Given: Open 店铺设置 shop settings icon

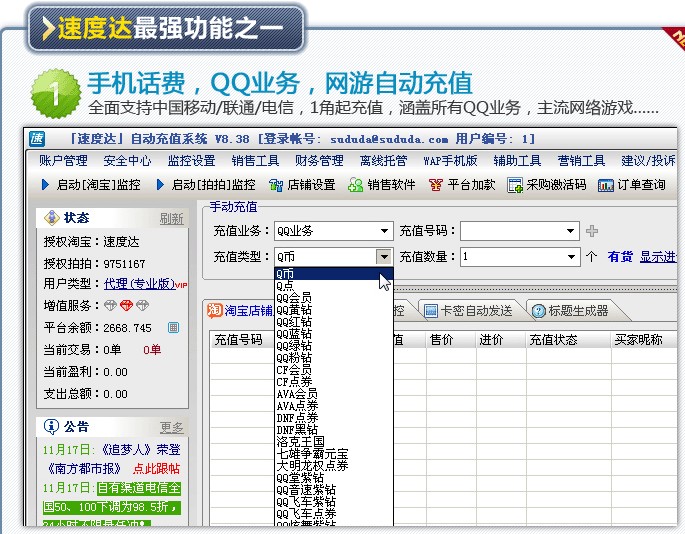Looking at the screenshot, I should (x=276, y=185).
